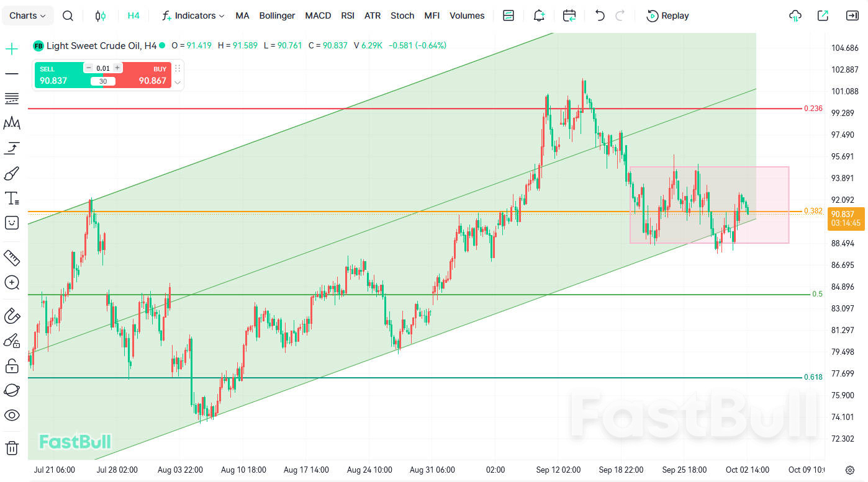Undo the last chart action
The image size is (868, 482).
[x=600, y=16]
